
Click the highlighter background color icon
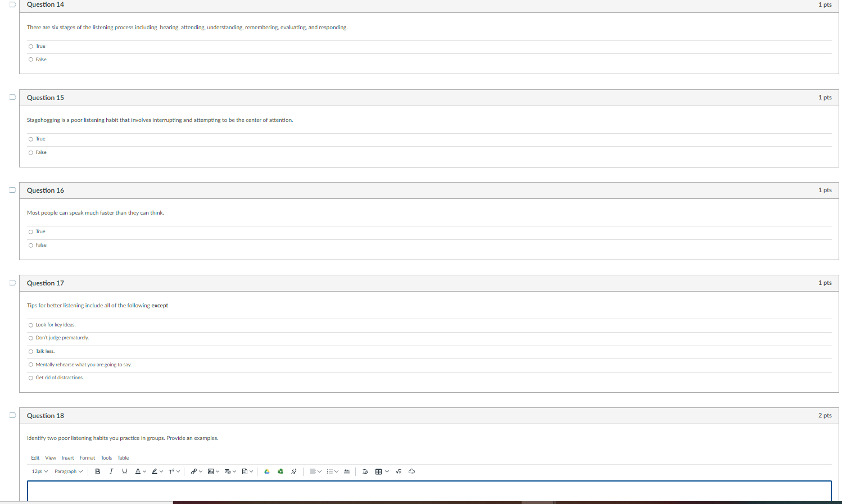click(155, 471)
